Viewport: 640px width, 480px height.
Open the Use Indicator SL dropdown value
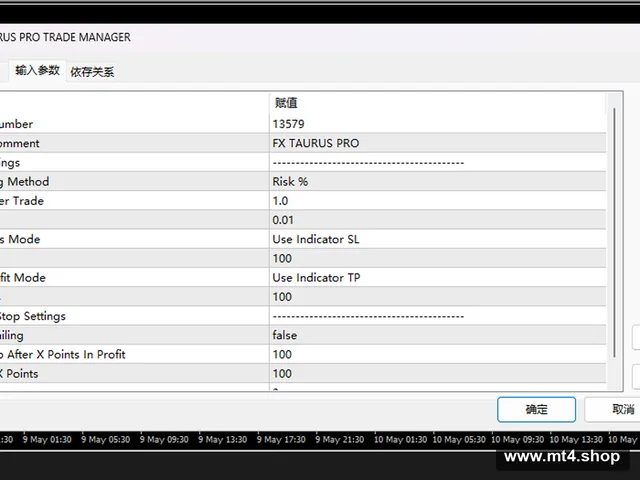click(x=438, y=239)
